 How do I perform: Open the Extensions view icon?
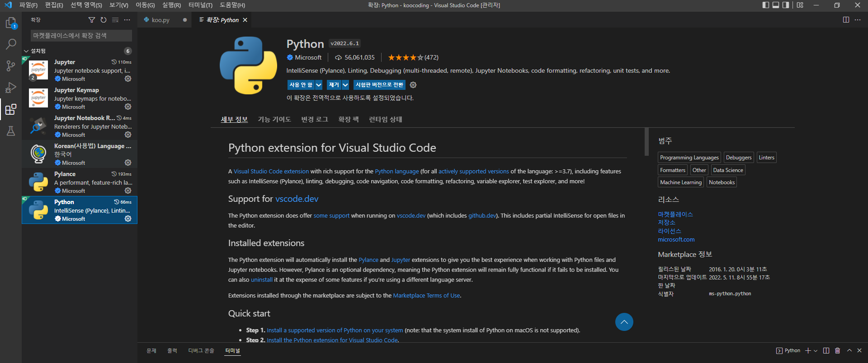(x=11, y=109)
